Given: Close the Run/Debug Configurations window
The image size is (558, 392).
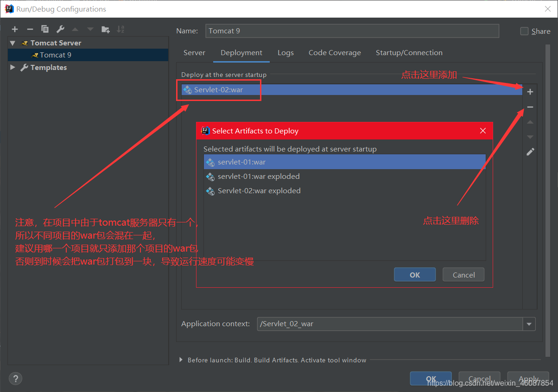Looking at the screenshot, I should 547,8.
